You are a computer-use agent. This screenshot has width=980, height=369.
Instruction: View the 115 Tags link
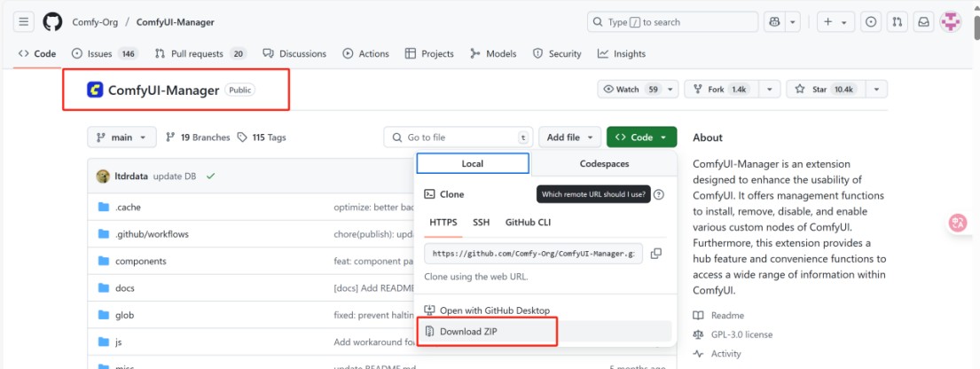(262, 137)
